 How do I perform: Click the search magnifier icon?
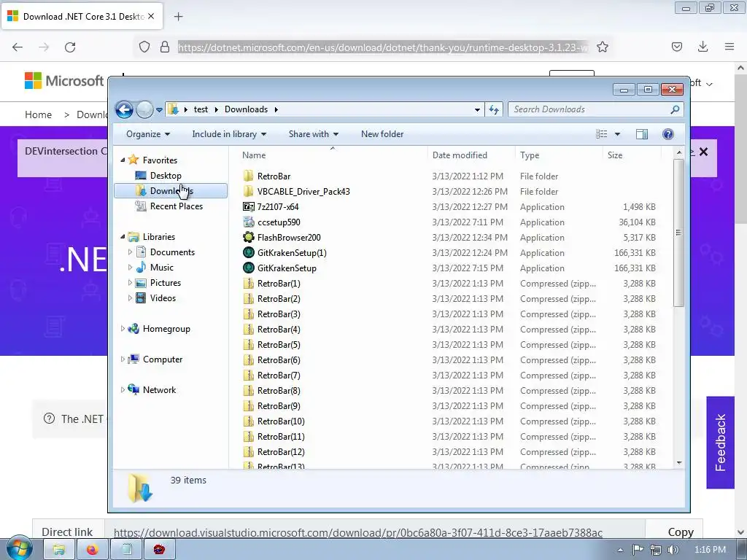[675, 109]
